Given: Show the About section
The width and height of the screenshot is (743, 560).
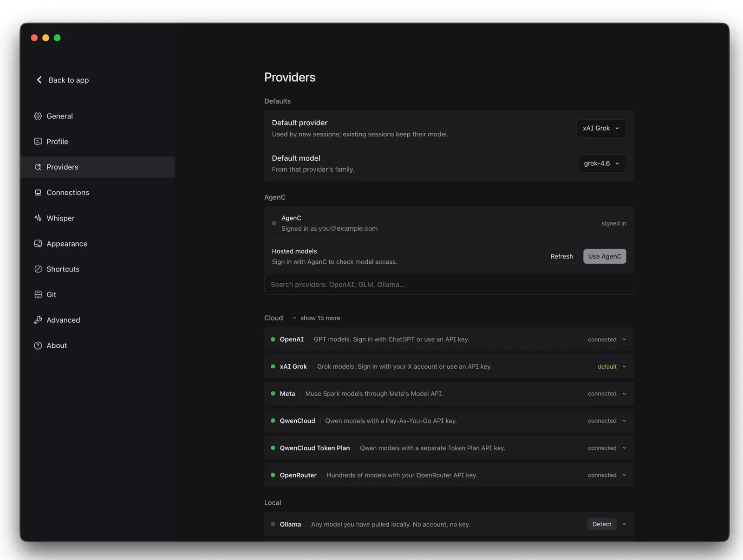Looking at the screenshot, I should click(x=98, y=345).
